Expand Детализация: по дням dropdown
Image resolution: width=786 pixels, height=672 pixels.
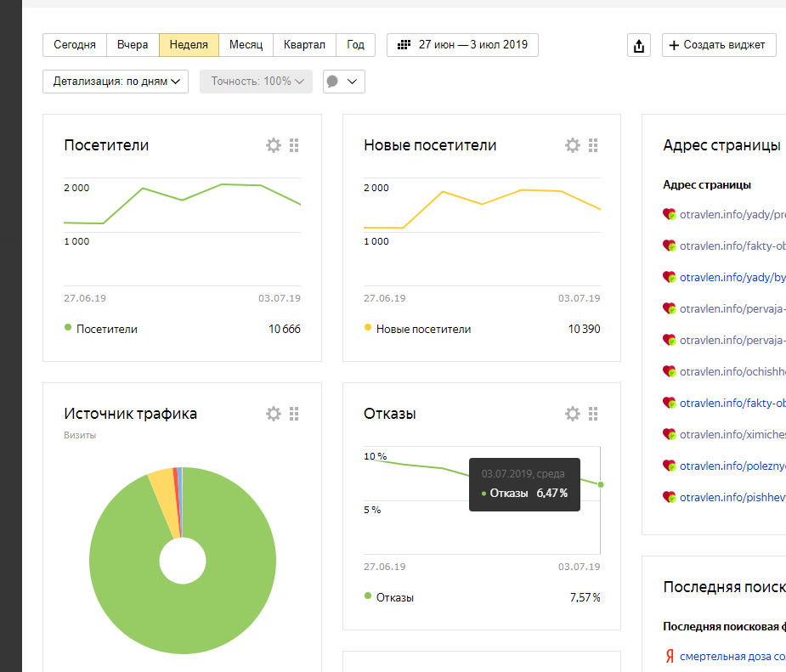point(116,82)
